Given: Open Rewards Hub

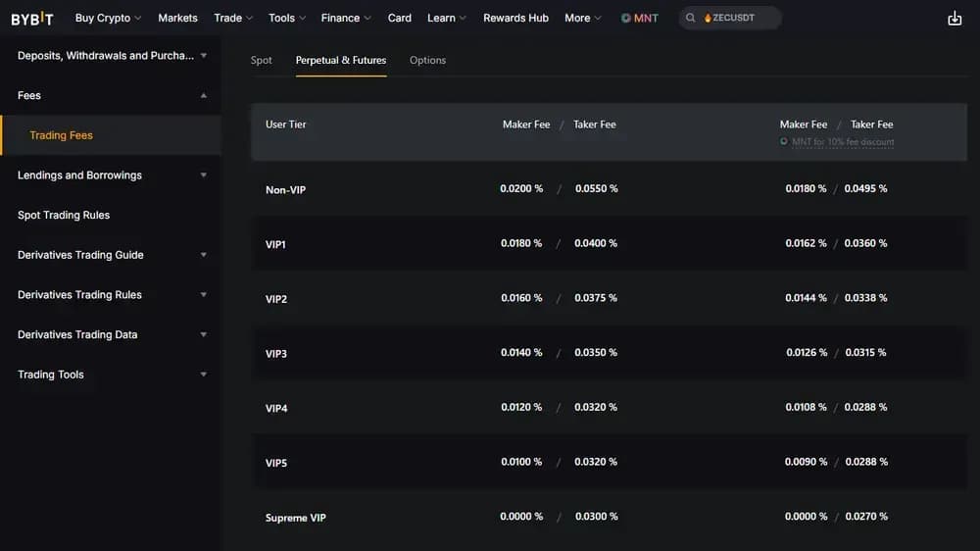Looking at the screenshot, I should [x=515, y=18].
